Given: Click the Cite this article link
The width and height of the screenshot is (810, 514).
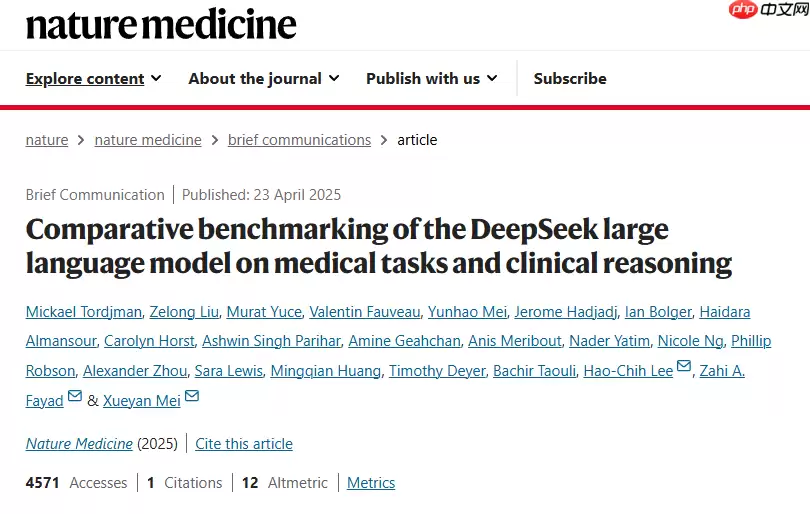Looking at the screenshot, I should click(244, 444).
